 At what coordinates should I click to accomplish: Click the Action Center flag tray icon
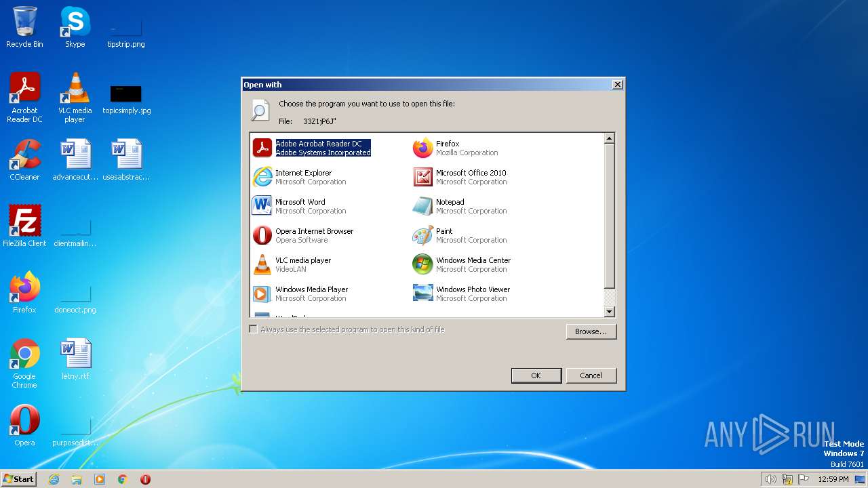point(804,479)
